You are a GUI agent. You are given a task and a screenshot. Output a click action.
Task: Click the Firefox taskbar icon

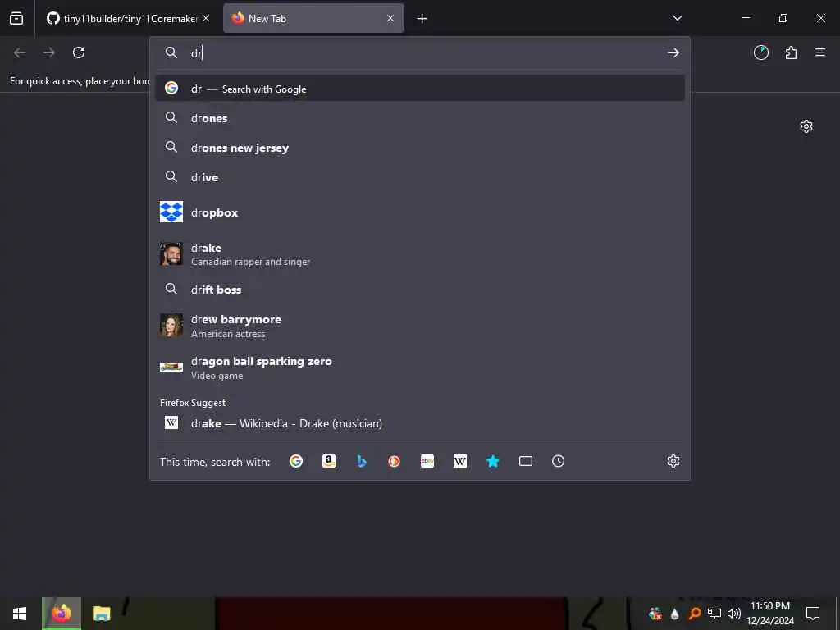pos(62,614)
